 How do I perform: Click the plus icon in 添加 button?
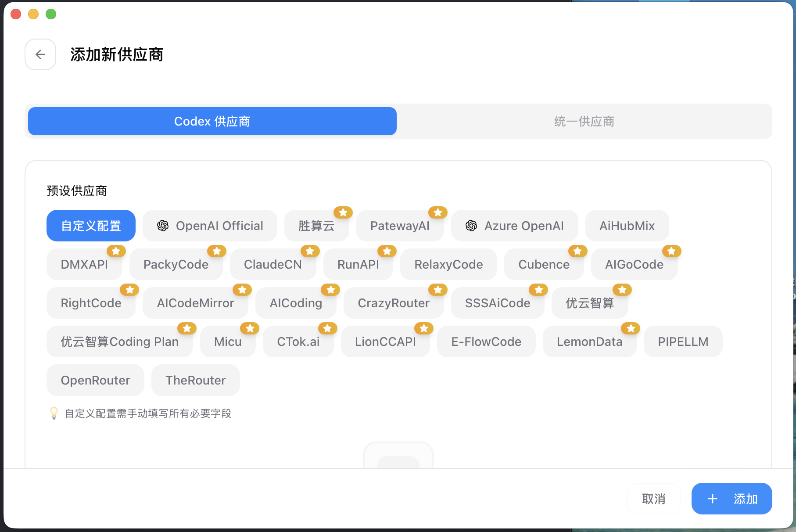[x=713, y=499]
